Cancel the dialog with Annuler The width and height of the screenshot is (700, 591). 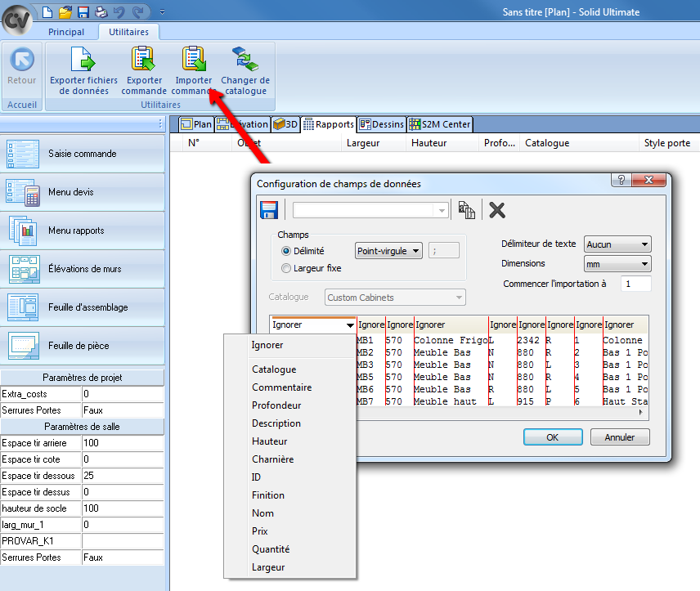pos(620,437)
